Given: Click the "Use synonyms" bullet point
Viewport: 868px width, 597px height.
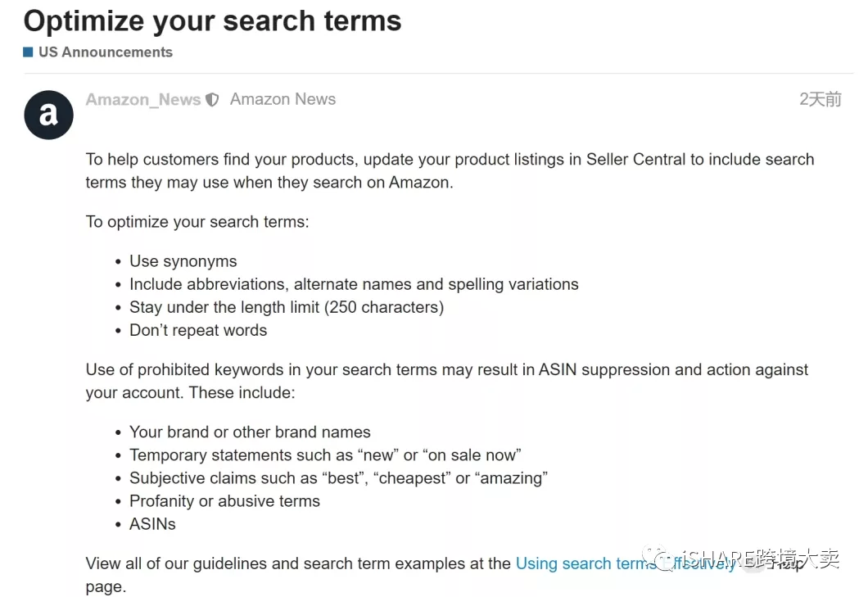Looking at the screenshot, I should [x=183, y=261].
